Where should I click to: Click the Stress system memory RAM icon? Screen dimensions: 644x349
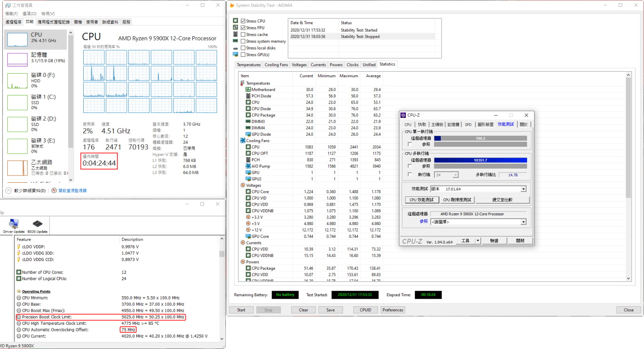click(235, 41)
